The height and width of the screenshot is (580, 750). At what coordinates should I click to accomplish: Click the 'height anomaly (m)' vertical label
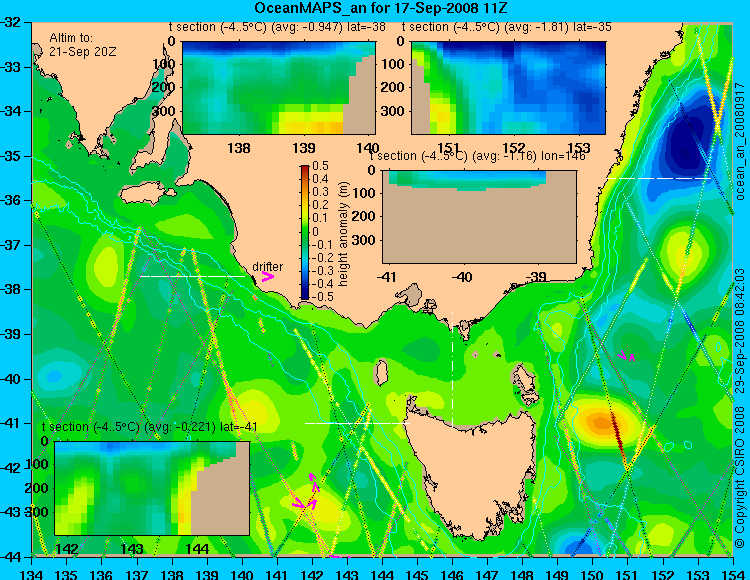tap(343, 234)
